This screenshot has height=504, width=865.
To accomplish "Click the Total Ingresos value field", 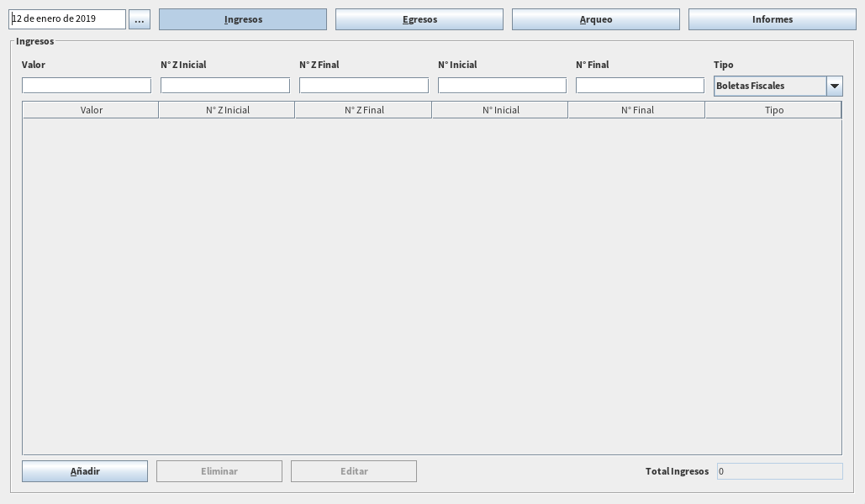I will 779,471.
